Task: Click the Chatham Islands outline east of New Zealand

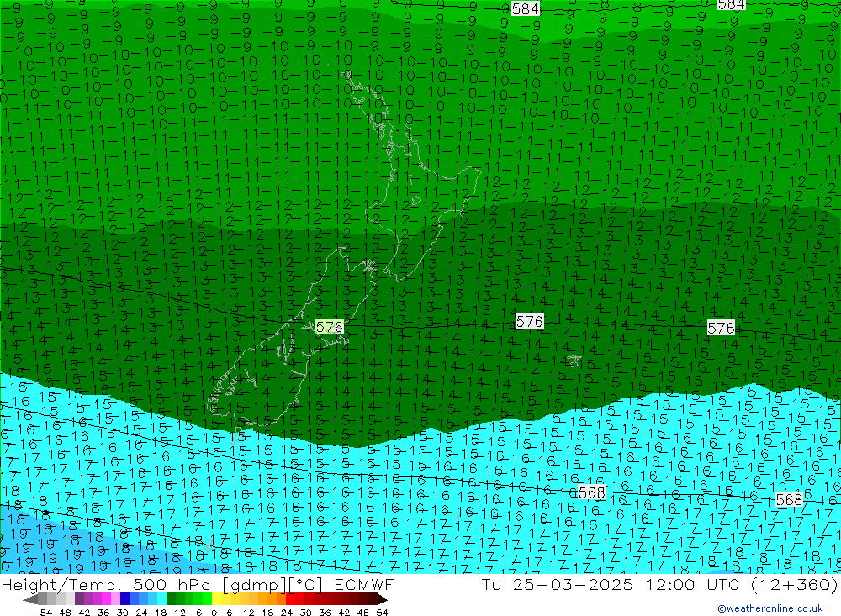Action: (x=574, y=361)
